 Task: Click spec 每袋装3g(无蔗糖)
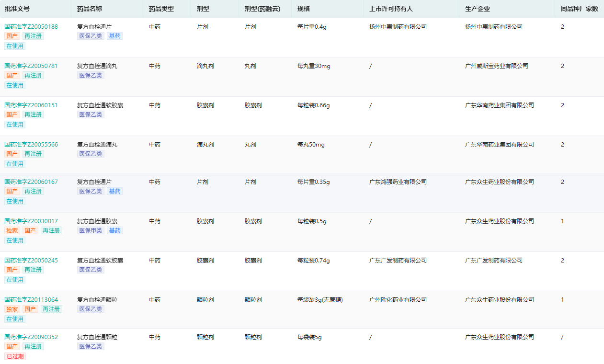[x=320, y=300]
